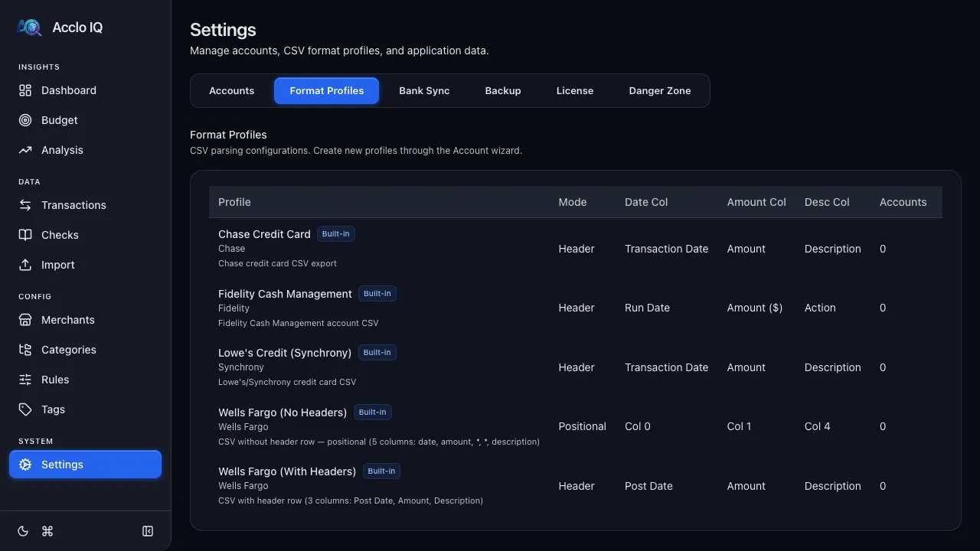Click Wells Fargo (With Headers) Built-in badge
980x551 pixels.
(381, 471)
